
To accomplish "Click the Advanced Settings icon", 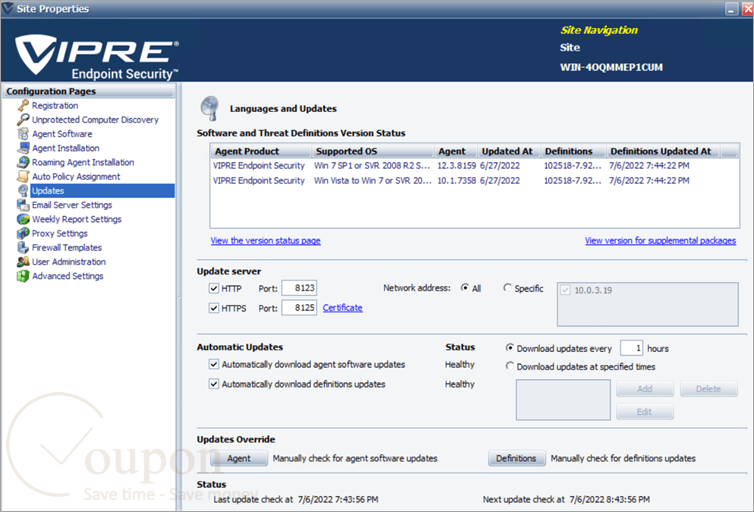I will (23, 275).
